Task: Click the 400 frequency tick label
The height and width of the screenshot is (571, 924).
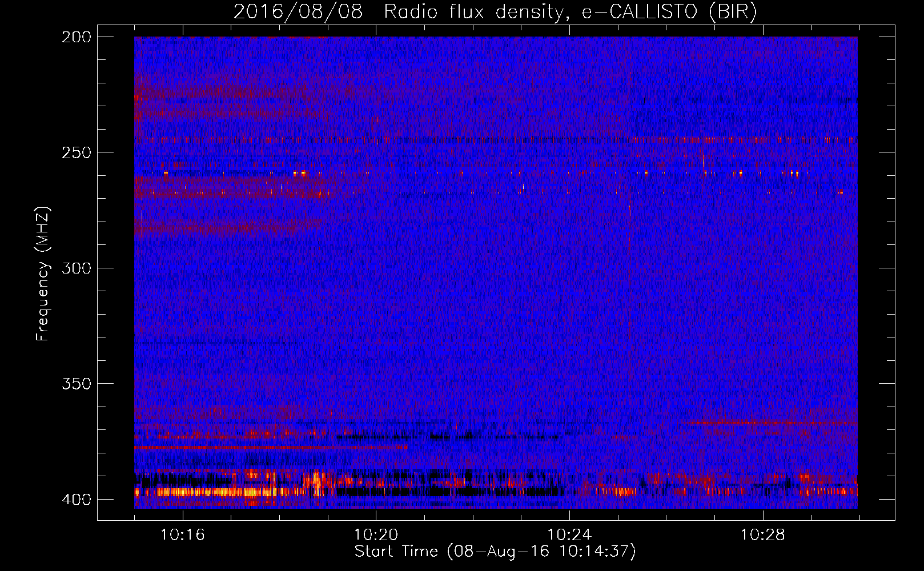Action: (76, 499)
